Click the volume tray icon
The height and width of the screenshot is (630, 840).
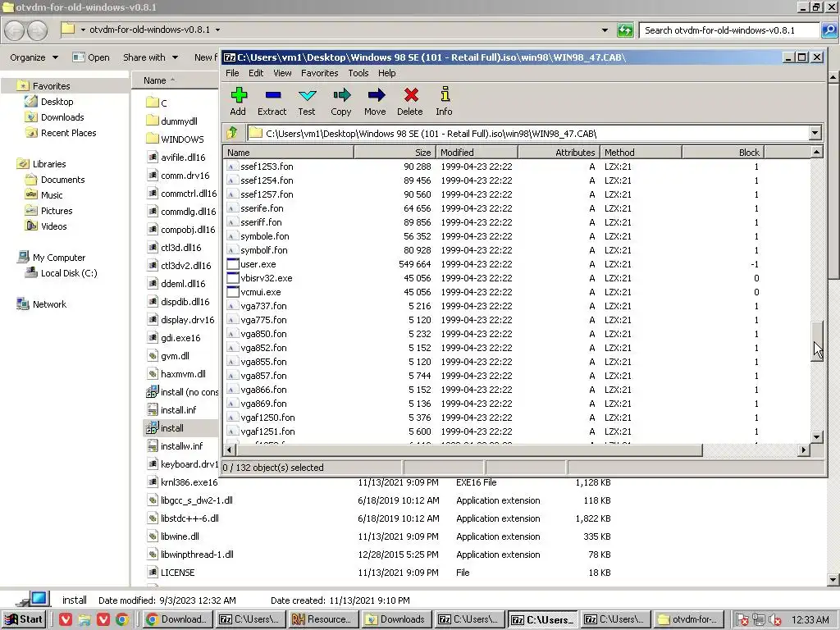774,620
